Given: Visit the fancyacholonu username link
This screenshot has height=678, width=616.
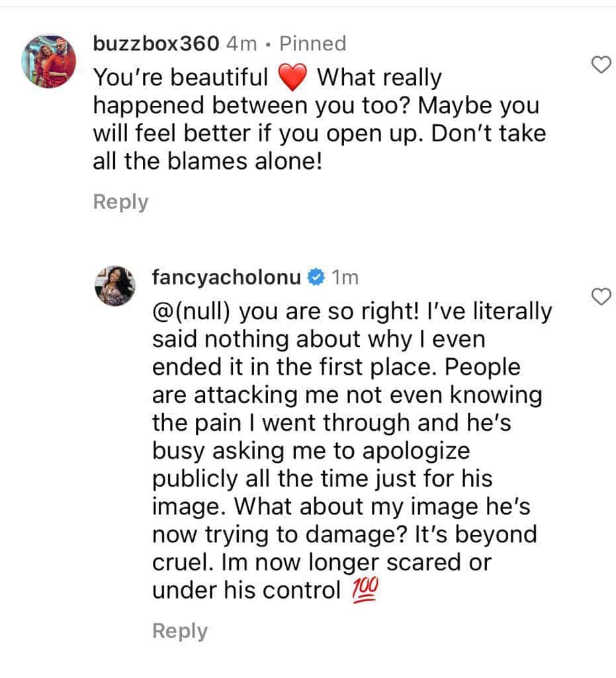Looking at the screenshot, I should [228, 278].
